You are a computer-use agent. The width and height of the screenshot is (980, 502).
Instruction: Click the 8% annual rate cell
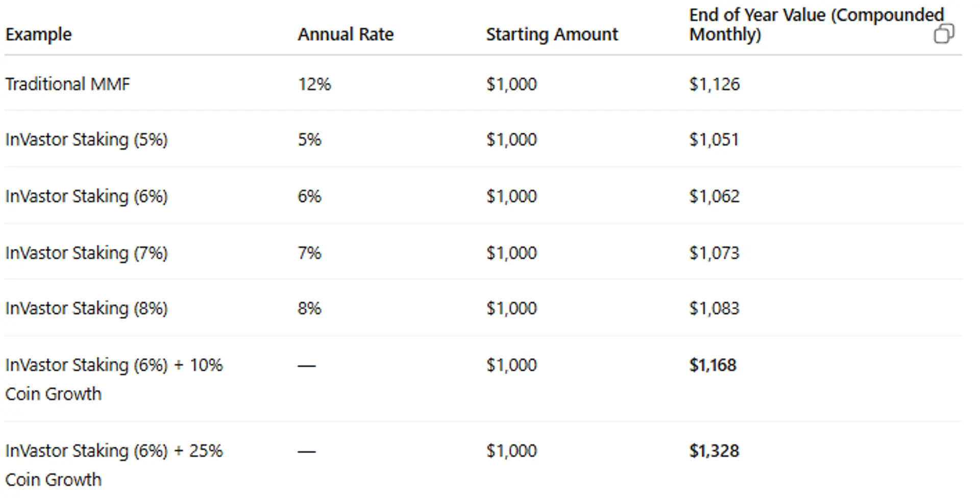(309, 308)
